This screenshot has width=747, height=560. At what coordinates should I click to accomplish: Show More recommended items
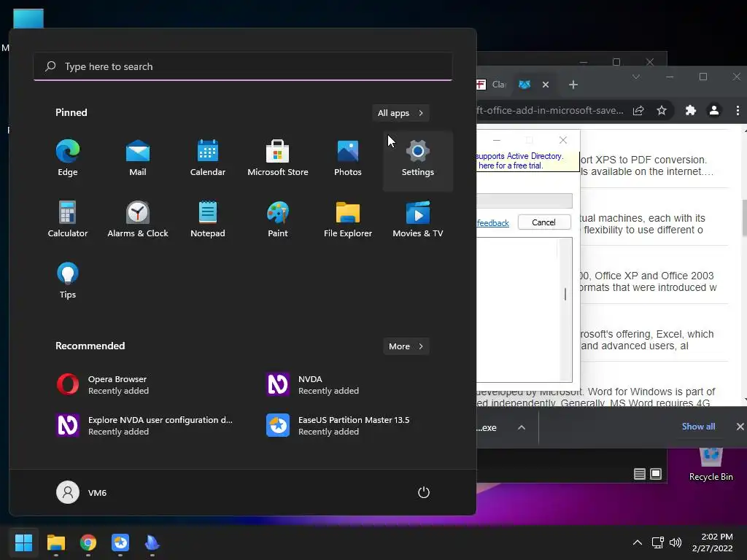[406, 346]
